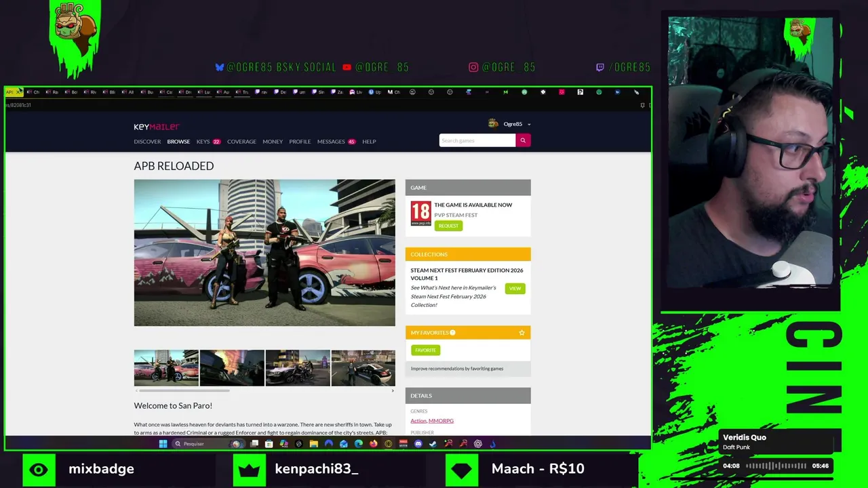Click the Ogre85 user avatar icon
The image size is (868, 488).
[x=493, y=123]
